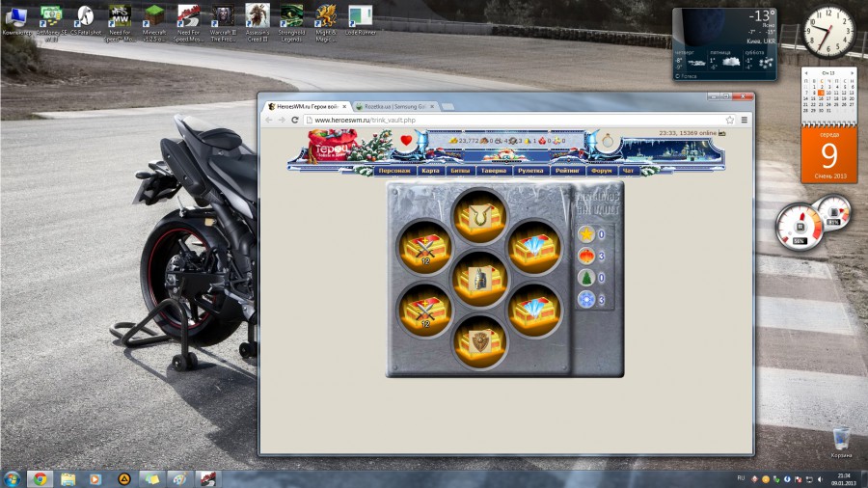
Task: Open the Таверна menu
Action: point(494,171)
